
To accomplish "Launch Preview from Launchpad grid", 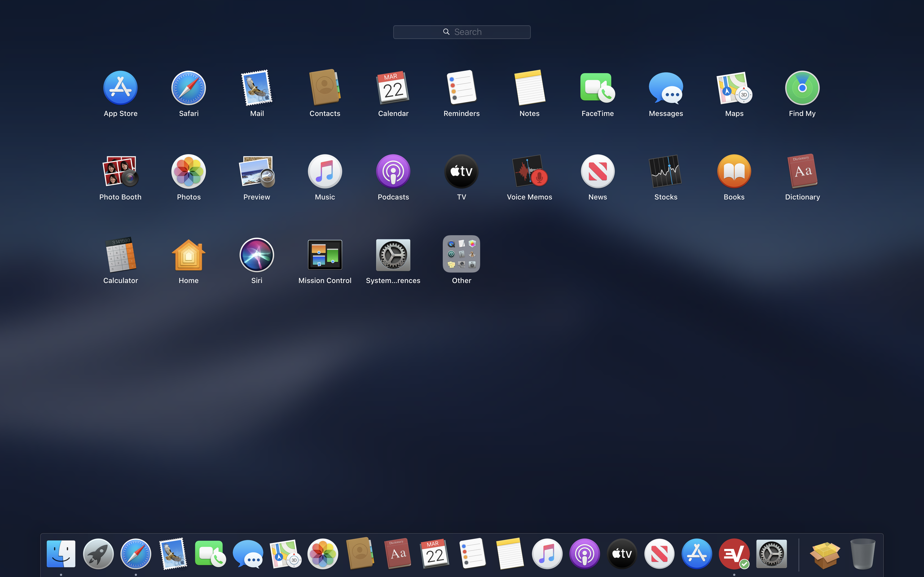I will click(257, 172).
